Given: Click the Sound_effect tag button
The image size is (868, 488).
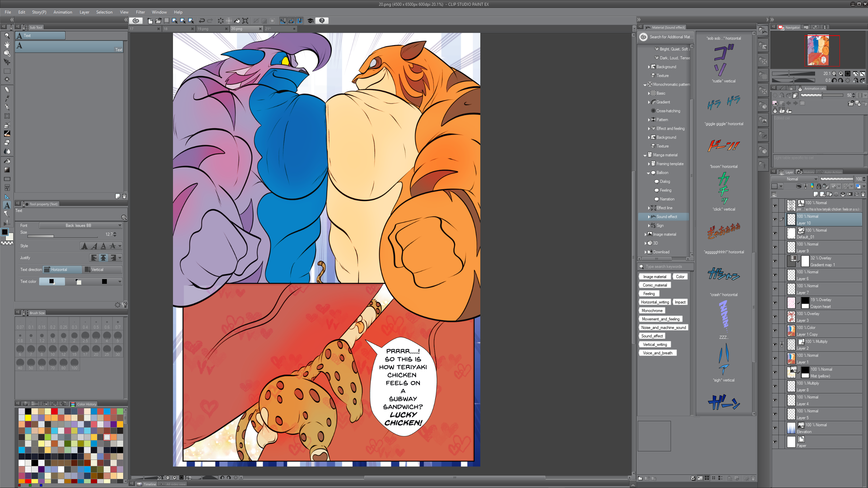Looking at the screenshot, I should [652, 336].
